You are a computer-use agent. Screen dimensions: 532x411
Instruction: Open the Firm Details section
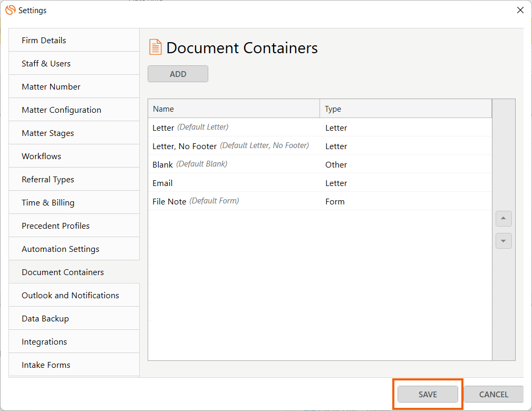coord(44,41)
